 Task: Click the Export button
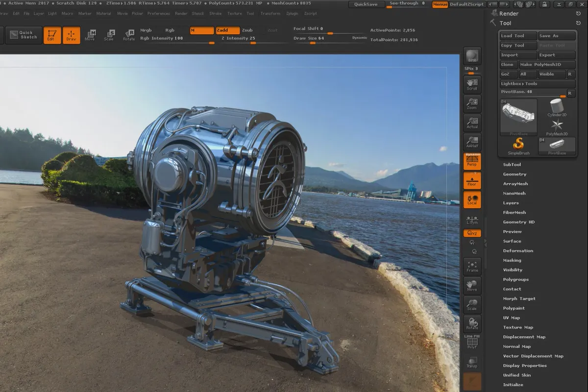point(557,55)
